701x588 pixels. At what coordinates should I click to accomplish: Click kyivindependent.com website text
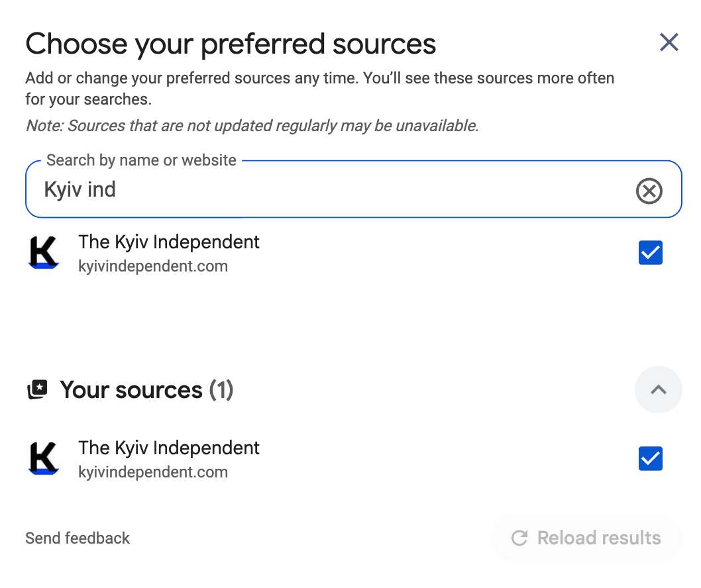(153, 266)
